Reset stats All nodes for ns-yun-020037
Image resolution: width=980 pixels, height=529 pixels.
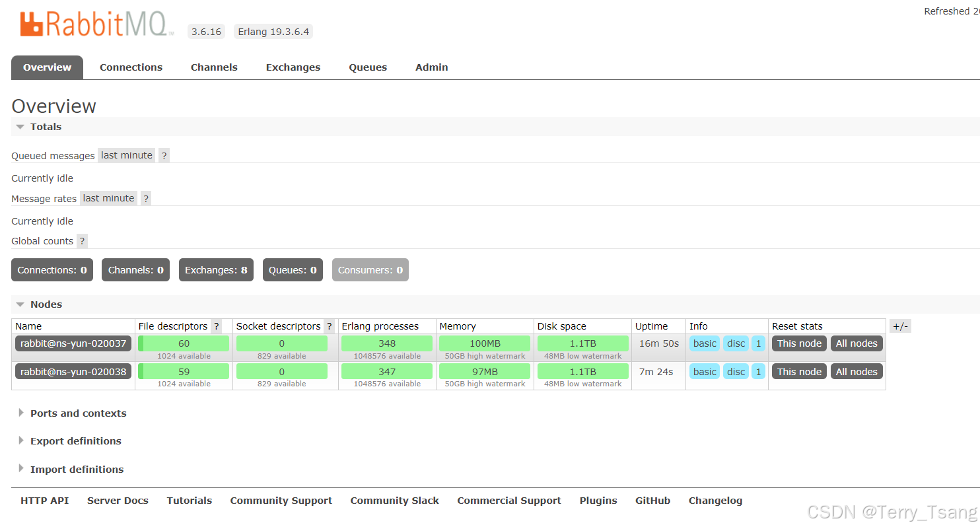pyautogui.click(x=857, y=343)
